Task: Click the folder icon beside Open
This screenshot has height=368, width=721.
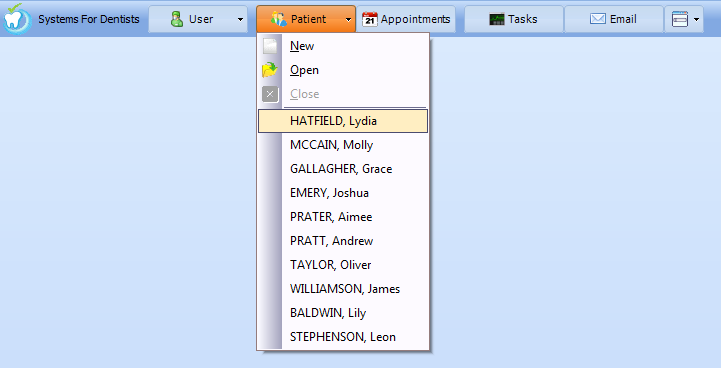Action: click(270, 70)
